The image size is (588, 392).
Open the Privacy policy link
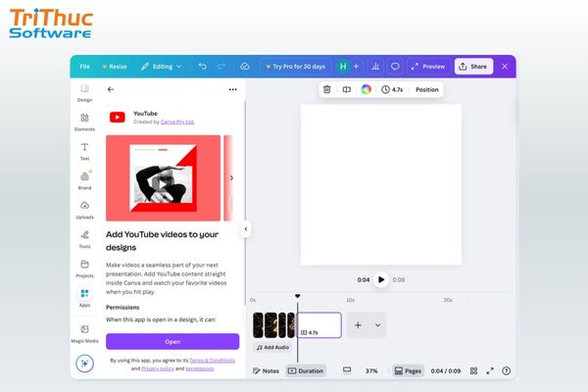point(158,368)
